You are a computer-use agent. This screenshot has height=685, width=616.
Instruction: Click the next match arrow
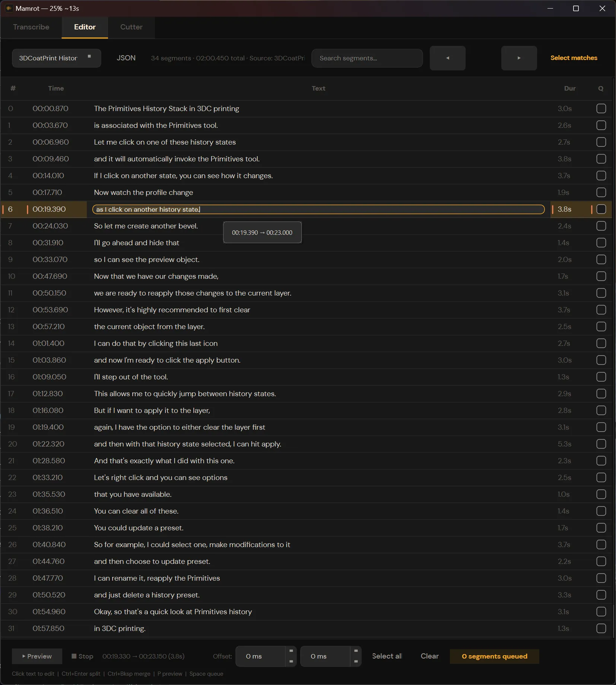(518, 58)
